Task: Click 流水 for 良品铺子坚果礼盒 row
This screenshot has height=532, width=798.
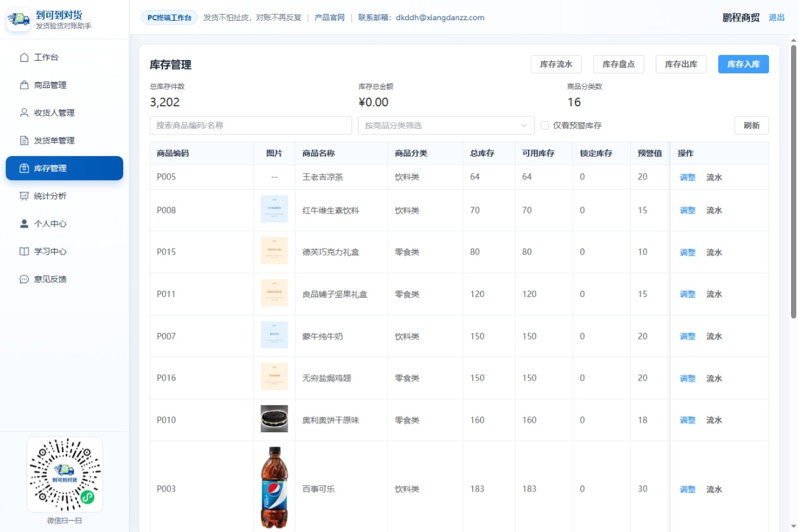Action: [x=714, y=294]
